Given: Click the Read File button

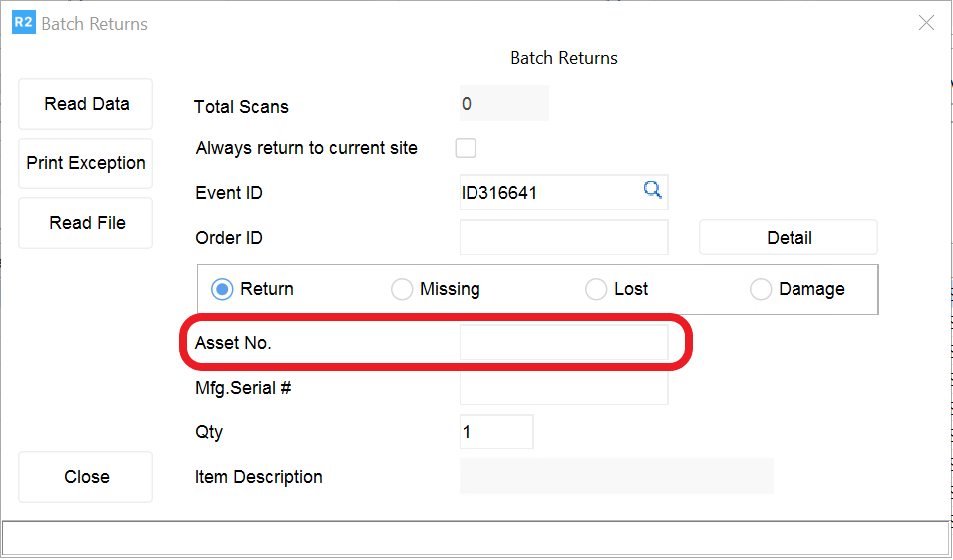Looking at the screenshot, I should point(86,223).
